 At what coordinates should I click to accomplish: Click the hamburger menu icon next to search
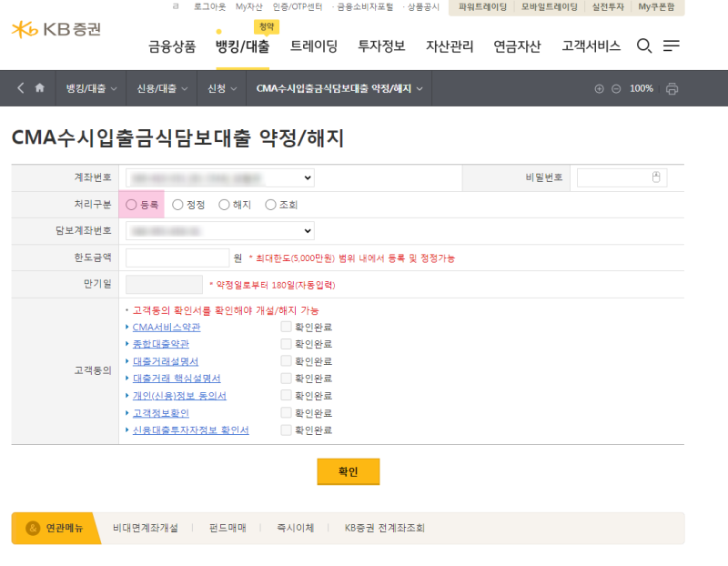pos(671,45)
